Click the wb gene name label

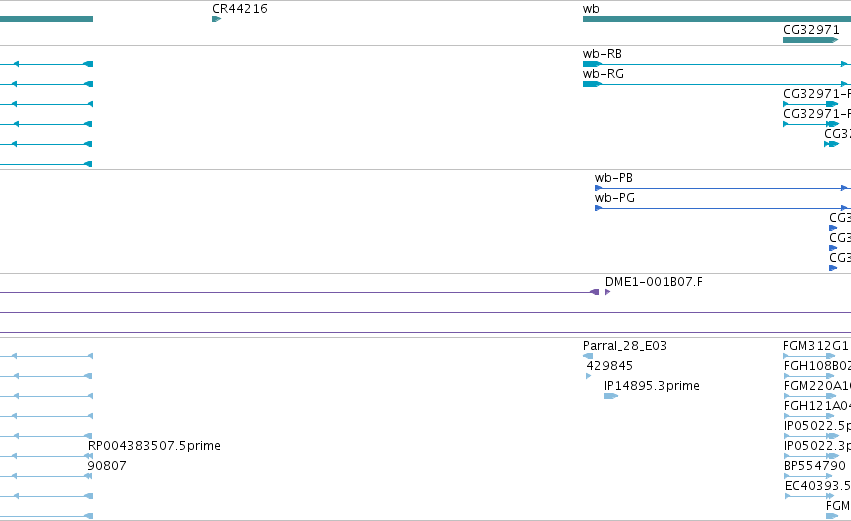591,9
